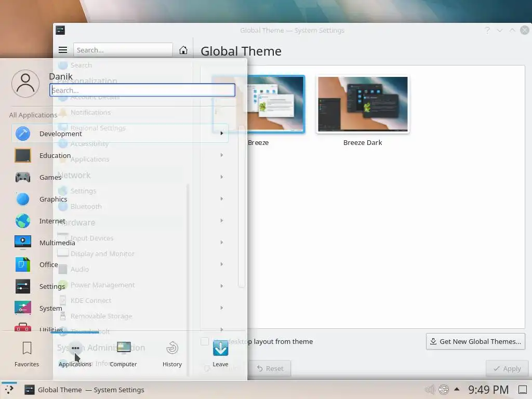
Task: Click the Danik user avatar
Action: pos(25,84)
